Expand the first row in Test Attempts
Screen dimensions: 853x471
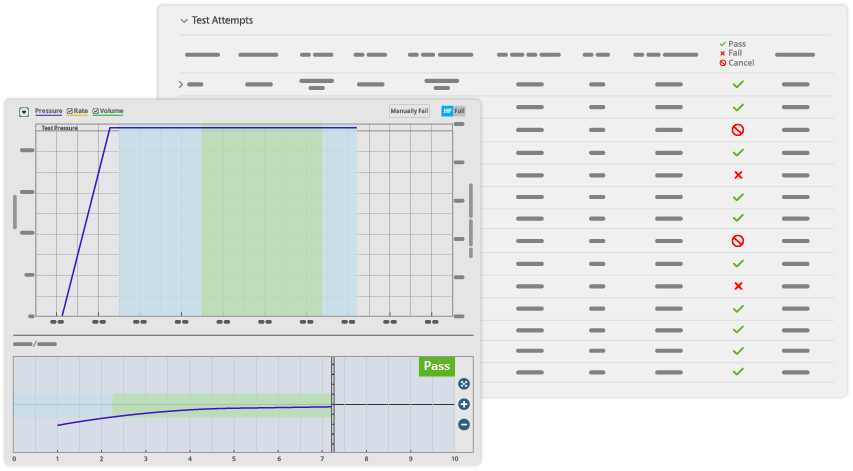click(x=181, y=84)
